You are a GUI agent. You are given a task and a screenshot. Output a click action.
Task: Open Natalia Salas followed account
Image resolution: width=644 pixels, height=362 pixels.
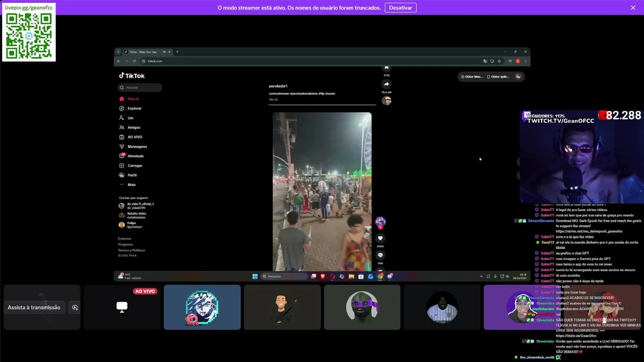click(x=132, y=215)
